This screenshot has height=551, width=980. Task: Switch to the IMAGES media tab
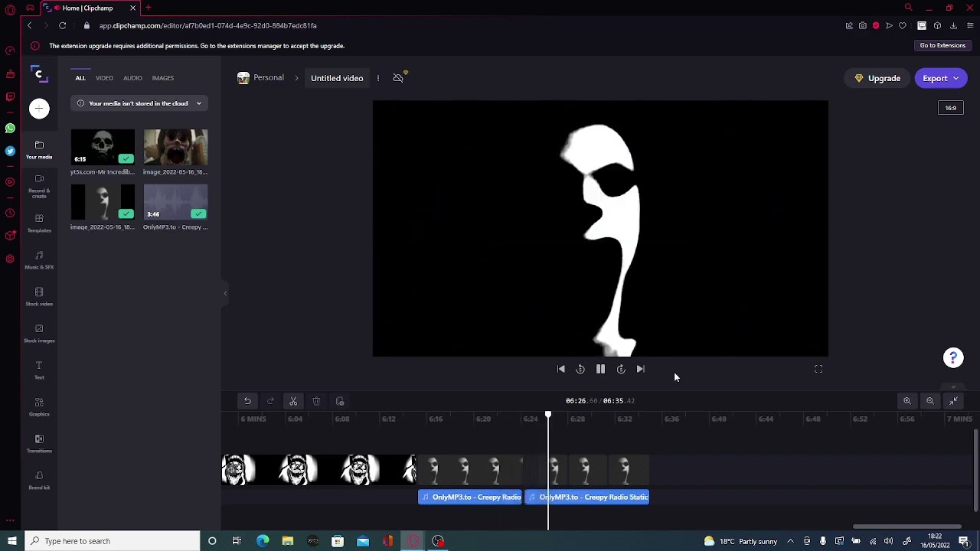pyautogui.click(x=162, y=78)
